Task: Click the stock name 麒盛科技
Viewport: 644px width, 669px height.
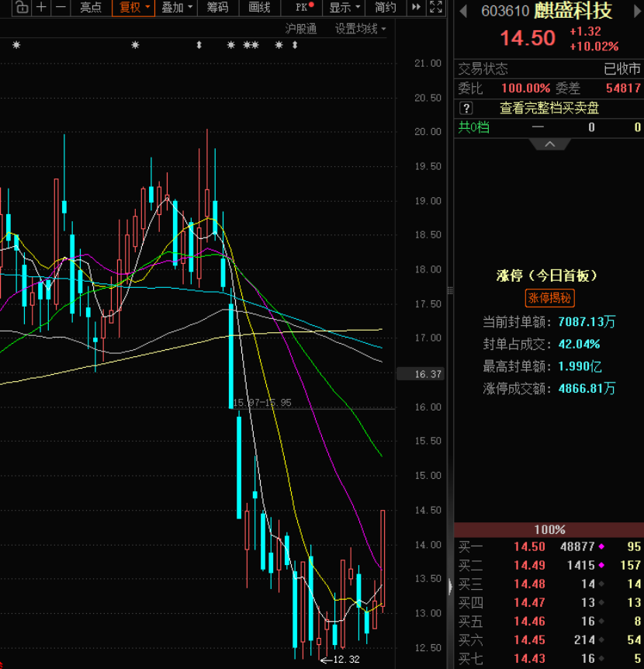Action: [x=573, y=11]
